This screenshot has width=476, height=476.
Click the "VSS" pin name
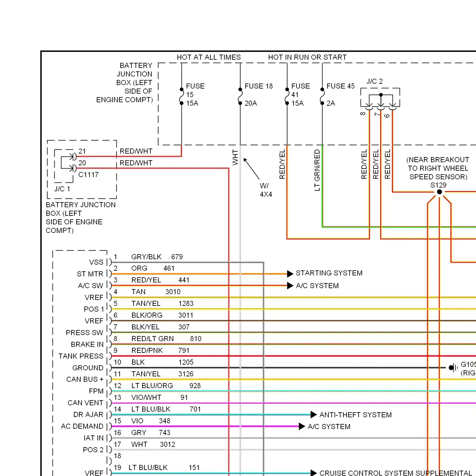[96, 262]
